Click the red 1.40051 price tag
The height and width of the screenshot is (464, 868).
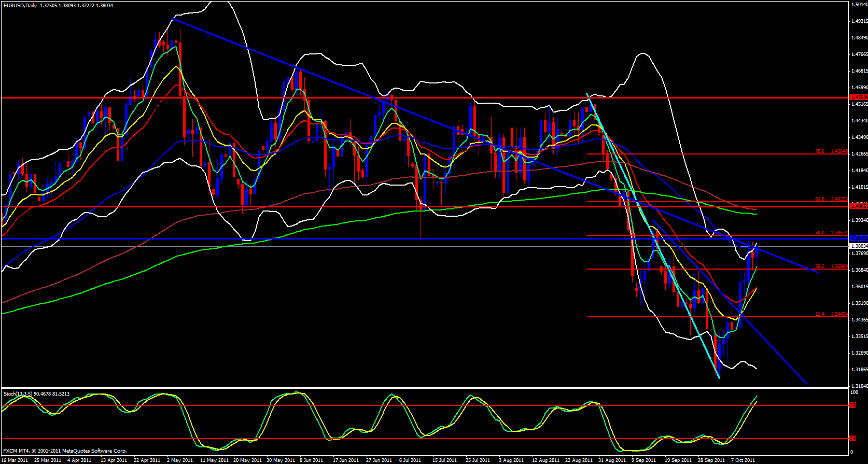click(858, 206)
